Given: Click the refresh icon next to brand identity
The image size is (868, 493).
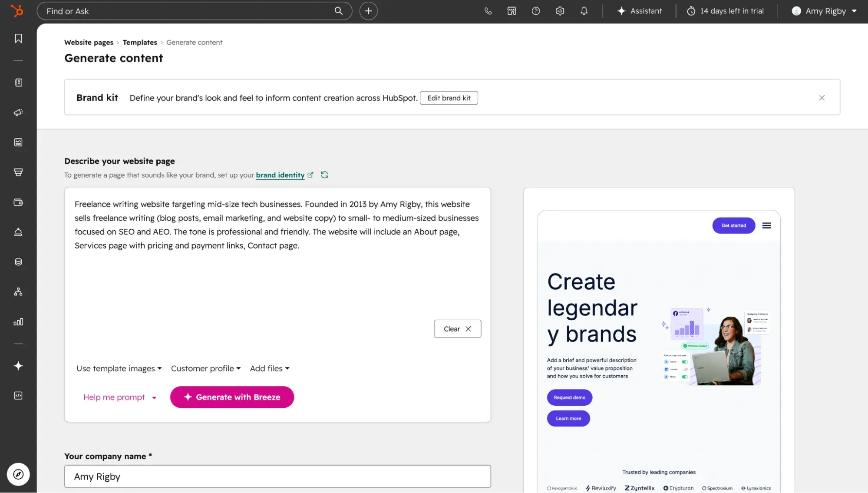Looking at the screenshot, I should tap(324, 175).
